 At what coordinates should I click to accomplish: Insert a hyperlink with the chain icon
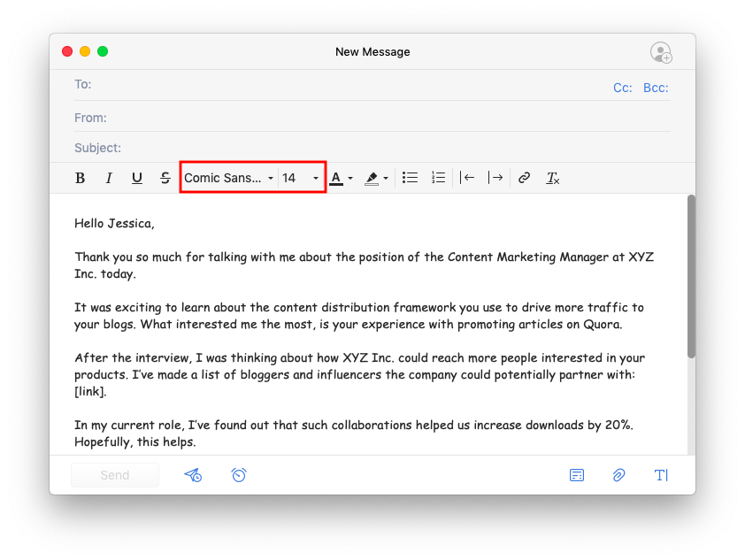(524, 177)
